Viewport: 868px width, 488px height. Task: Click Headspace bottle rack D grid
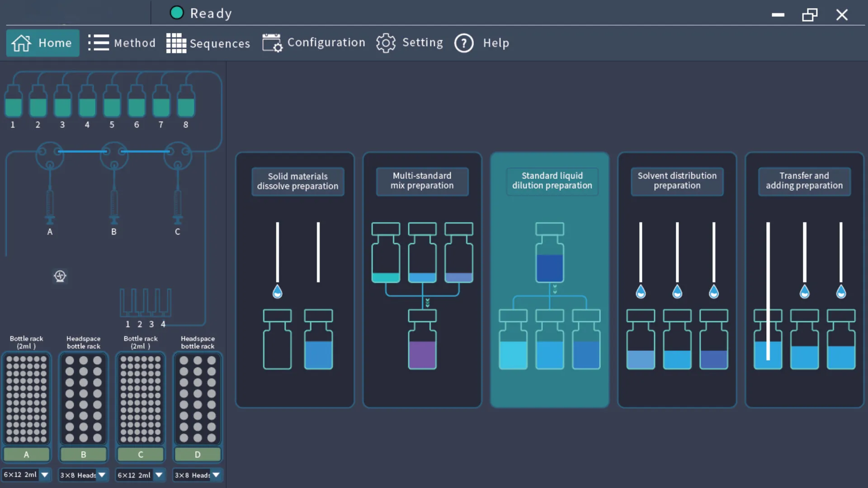(198, 399)
